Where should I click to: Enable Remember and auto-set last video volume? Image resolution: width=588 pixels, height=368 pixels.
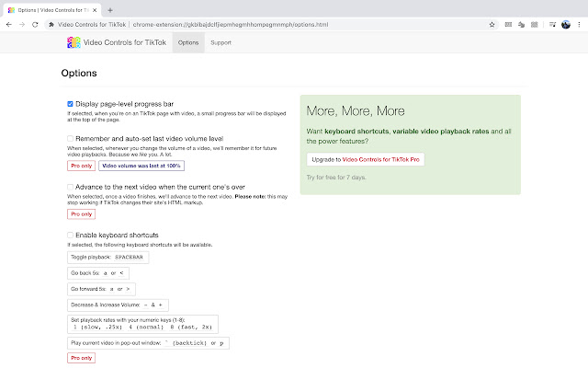click(71, 138)
